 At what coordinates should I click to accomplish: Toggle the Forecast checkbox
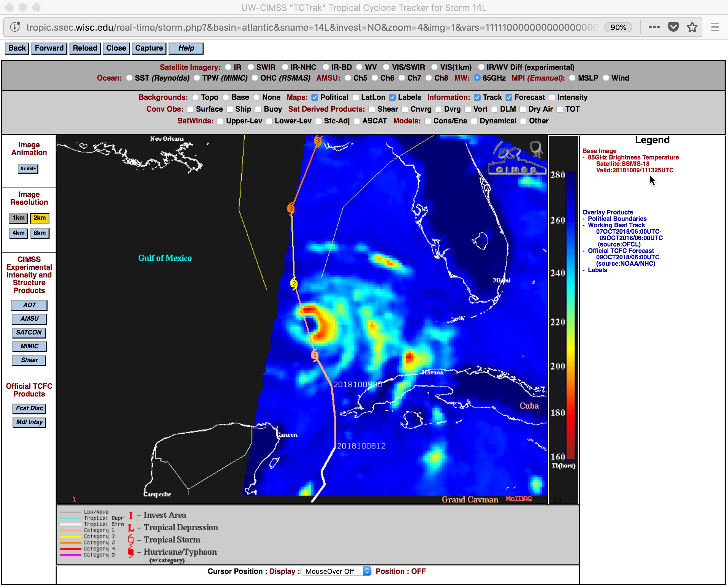(509, 97)
